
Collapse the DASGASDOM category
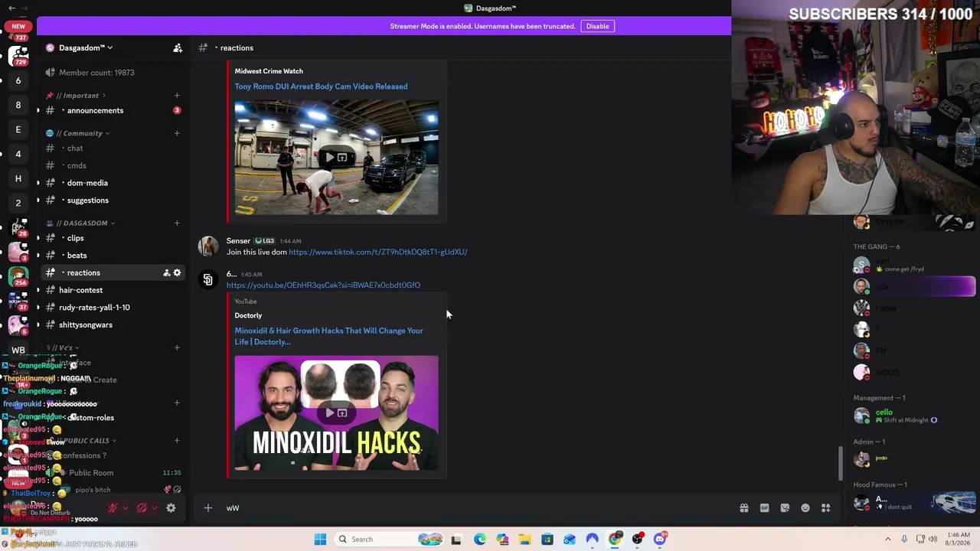tap(80, 223)
